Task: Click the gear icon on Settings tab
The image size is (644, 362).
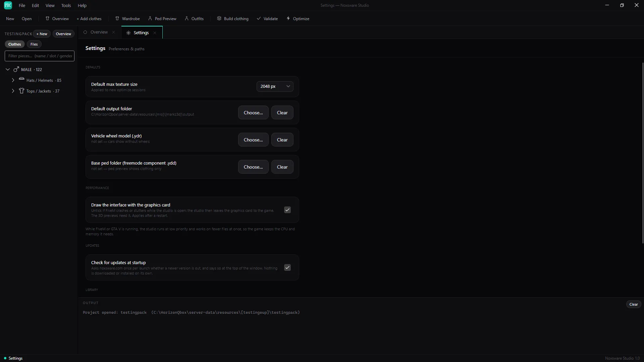Action: pos(128,33)
